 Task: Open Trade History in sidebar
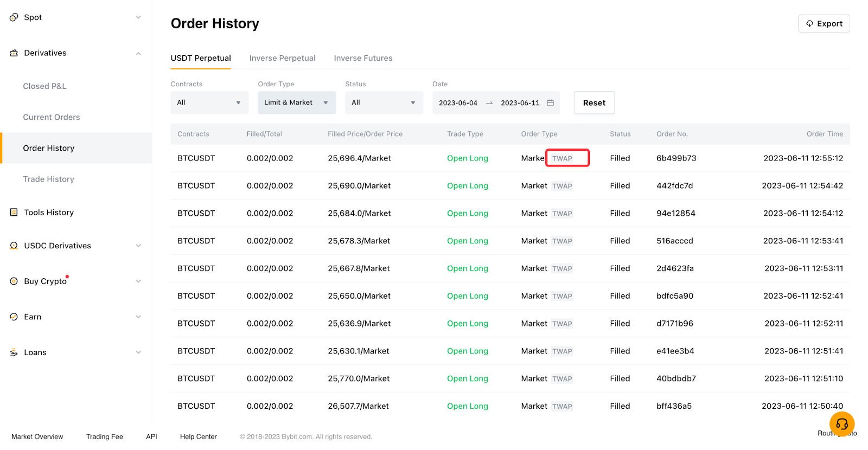(48, 179)
